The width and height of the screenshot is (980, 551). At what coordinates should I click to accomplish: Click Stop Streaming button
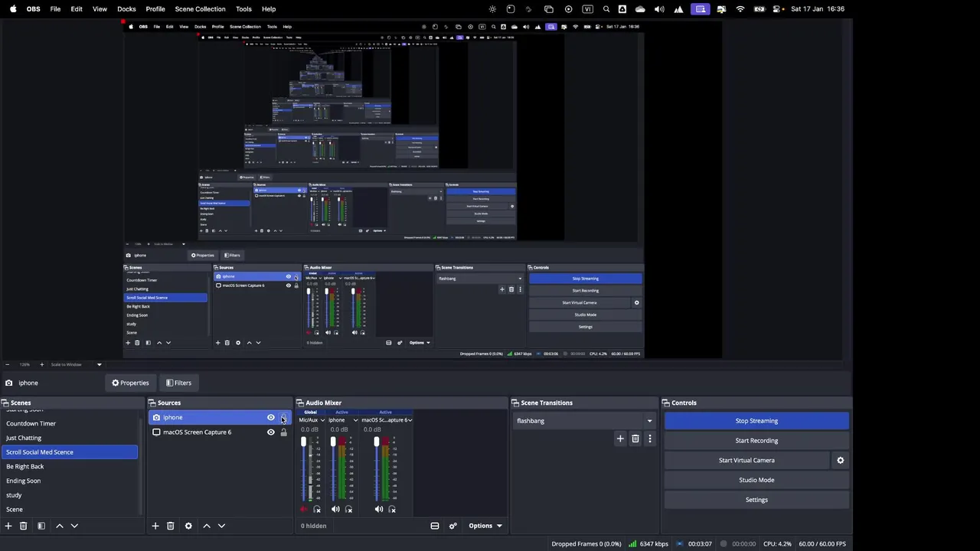pyautogui.click(x=756, y=421)
